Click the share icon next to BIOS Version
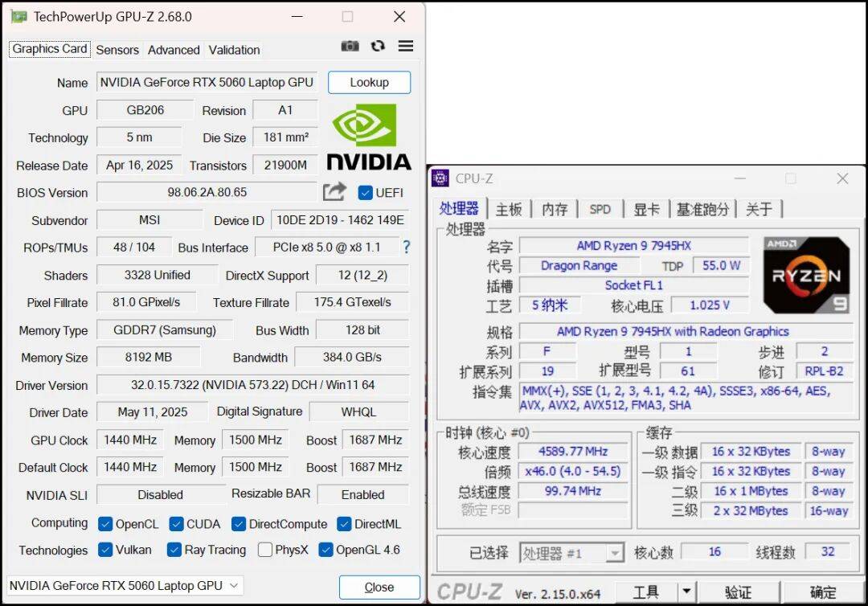868x606 pixels. pos(334,192)
